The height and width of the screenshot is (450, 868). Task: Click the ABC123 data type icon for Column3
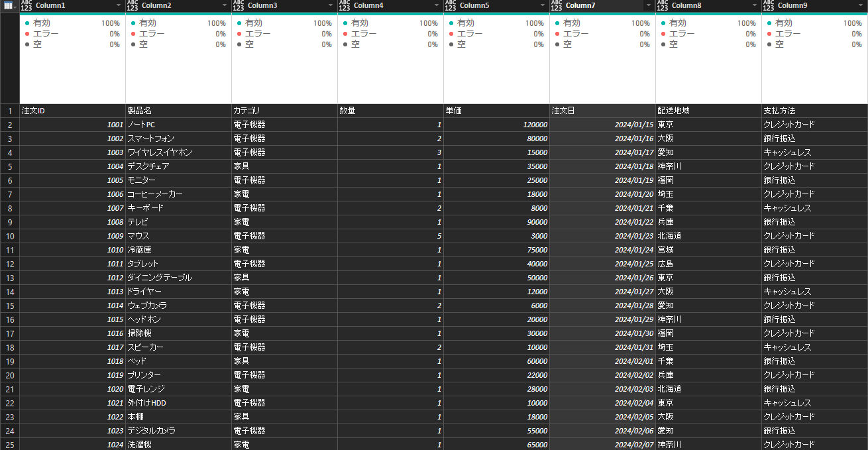pyautogui.click(x=239, y=5)
